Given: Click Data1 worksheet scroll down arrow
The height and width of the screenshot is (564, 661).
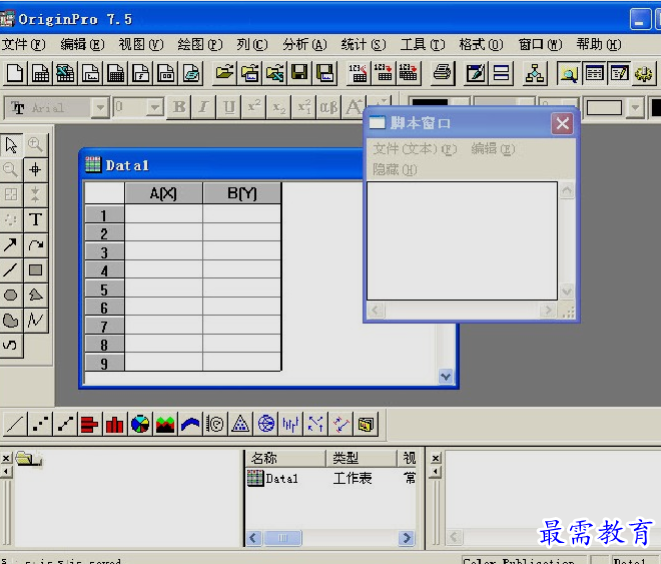Looking at the screenshot, I should point(446,376).
